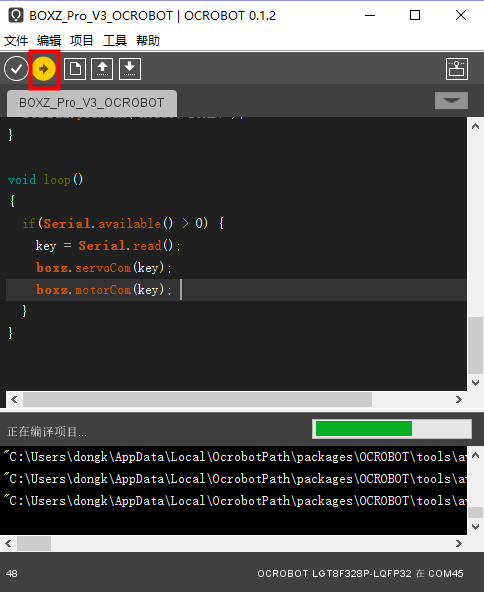
Task: Click the editor horizontal scrollbar thumb
Action: tap(197, 399)
